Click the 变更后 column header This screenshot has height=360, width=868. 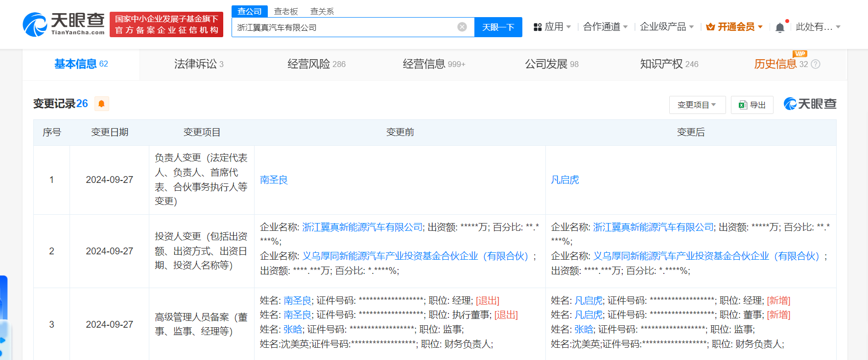pyautogui.click(x=691, y=132)
